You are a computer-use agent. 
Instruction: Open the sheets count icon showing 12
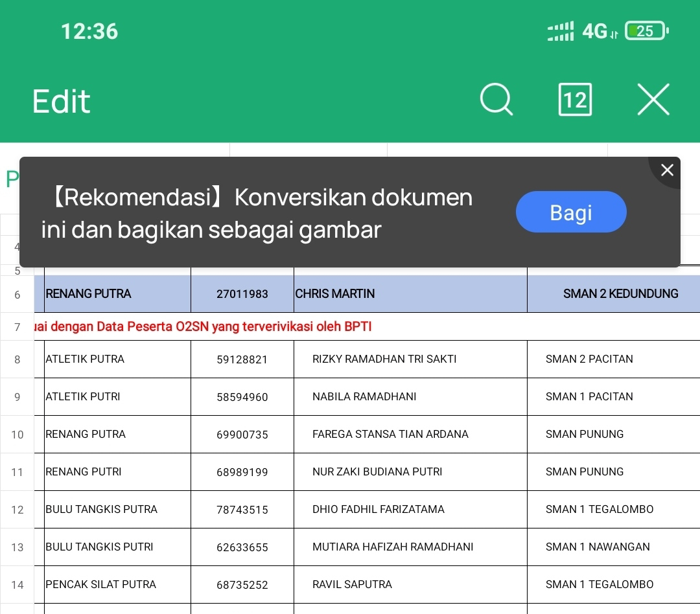[575, 100]
